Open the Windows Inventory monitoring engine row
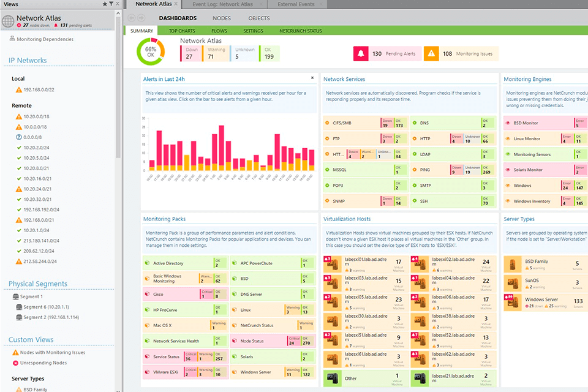Viewport: 588px width, 392px height. coord(545,201)
